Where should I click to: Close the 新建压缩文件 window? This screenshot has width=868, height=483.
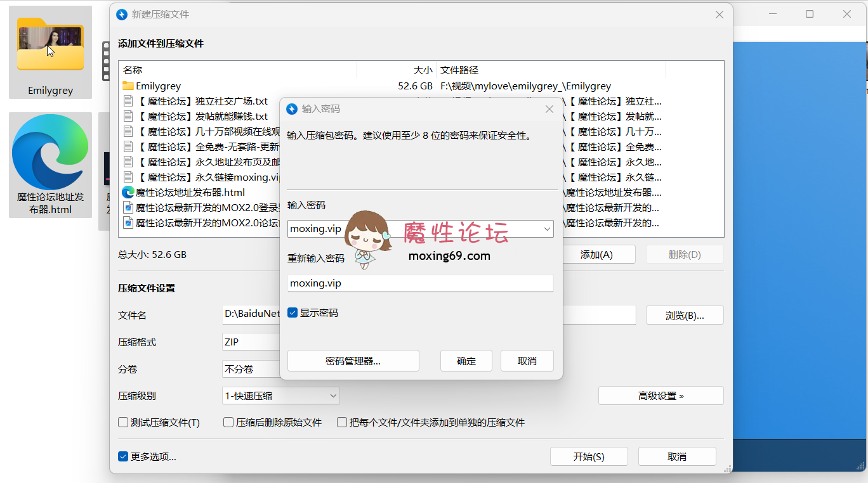(720, 15)
